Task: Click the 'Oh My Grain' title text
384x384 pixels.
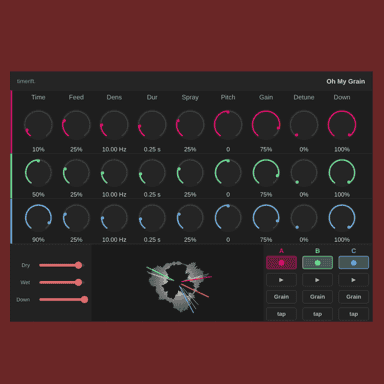Action: click(x=346, y=81)
